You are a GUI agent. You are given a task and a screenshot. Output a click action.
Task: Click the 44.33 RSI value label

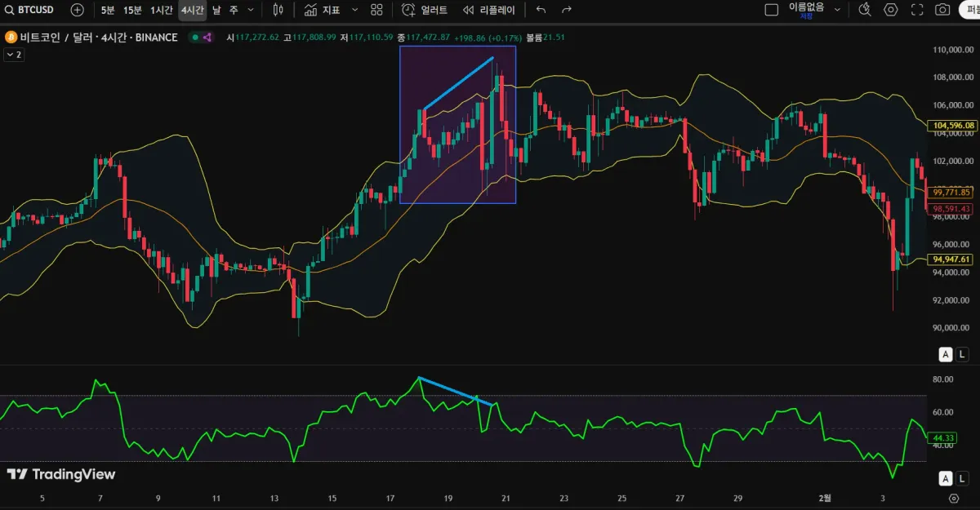943,438
